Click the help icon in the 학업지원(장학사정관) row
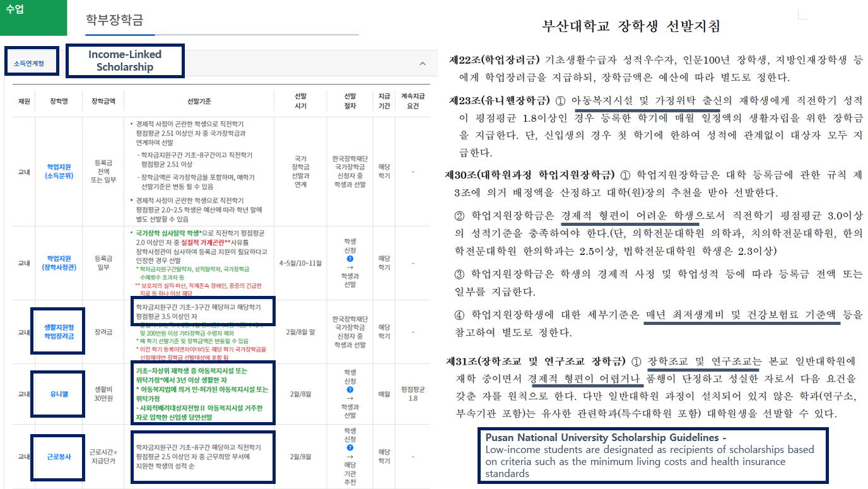 coord(349,258)
